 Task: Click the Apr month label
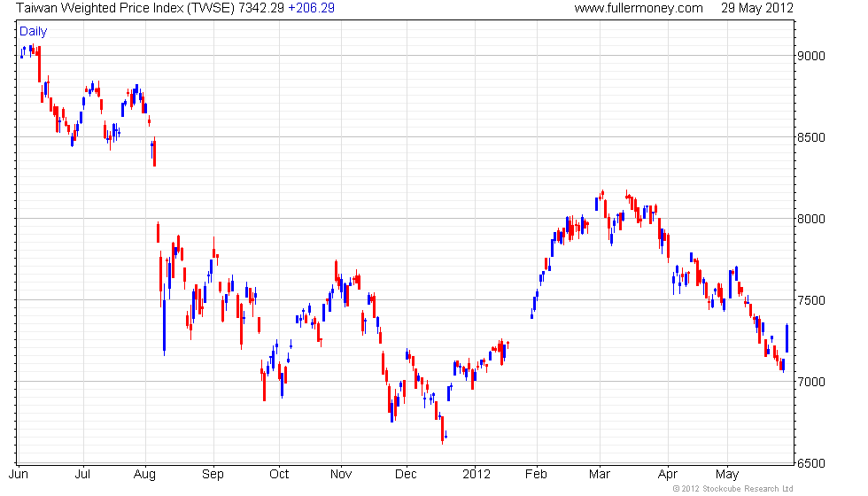coord(668,475)
